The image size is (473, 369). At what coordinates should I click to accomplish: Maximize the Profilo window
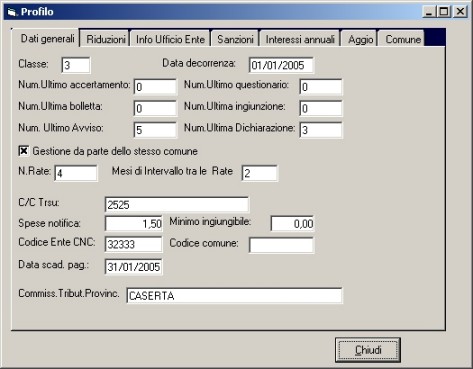coord(444,12)
